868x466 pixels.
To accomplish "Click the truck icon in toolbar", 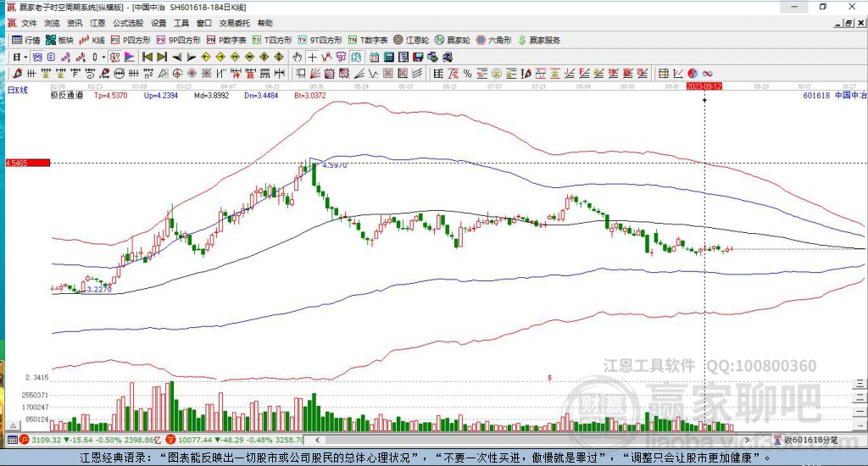I will click(448, 57).
